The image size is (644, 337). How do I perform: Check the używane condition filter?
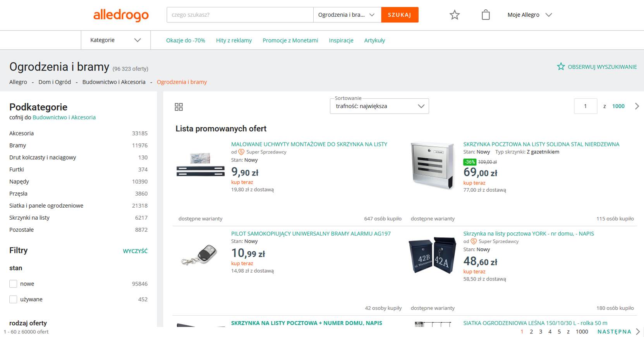coord(13,299)
